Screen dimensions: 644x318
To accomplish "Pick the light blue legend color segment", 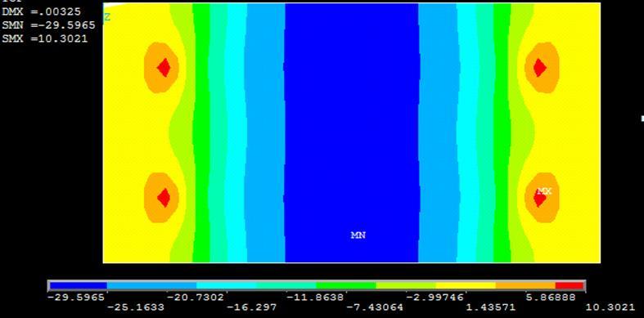I will (152, 285).
